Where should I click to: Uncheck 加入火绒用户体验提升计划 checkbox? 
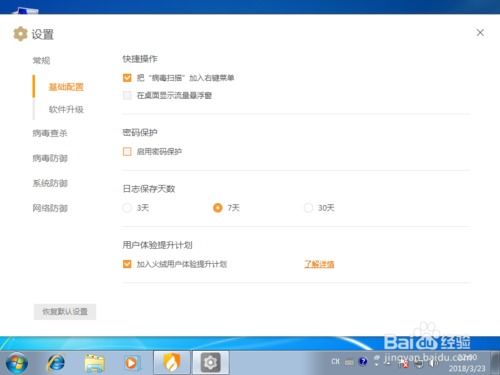pos(127,264)
